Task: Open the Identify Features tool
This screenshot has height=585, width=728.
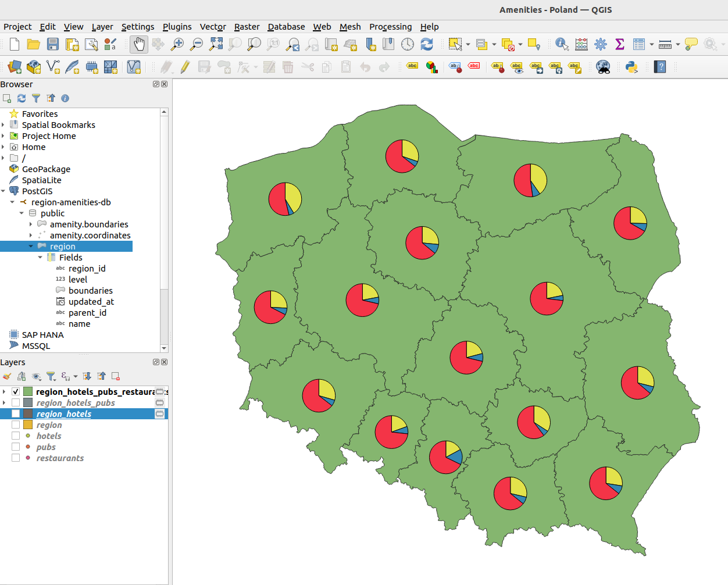Action: pyautogui.click(x=562, y=44)
